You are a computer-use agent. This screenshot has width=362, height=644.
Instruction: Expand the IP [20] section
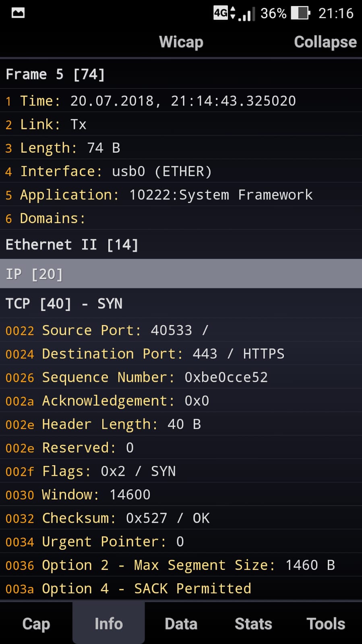(x=181, y=274)
